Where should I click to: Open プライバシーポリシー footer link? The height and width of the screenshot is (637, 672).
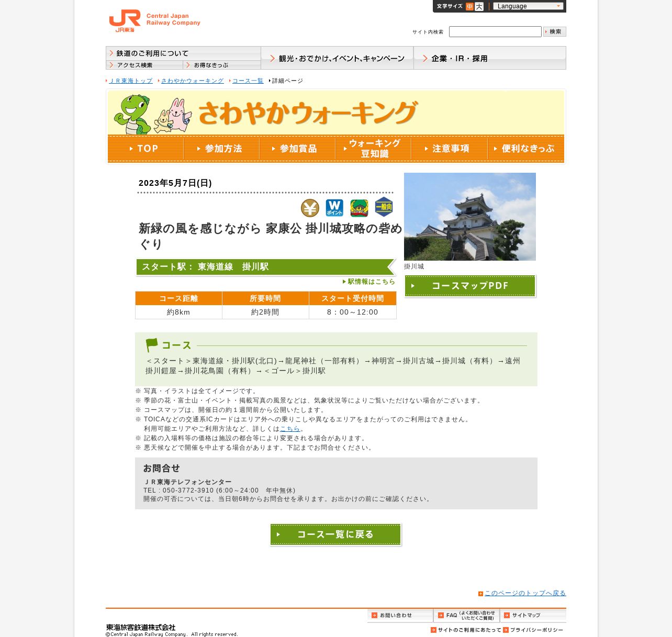coord(533,630)
